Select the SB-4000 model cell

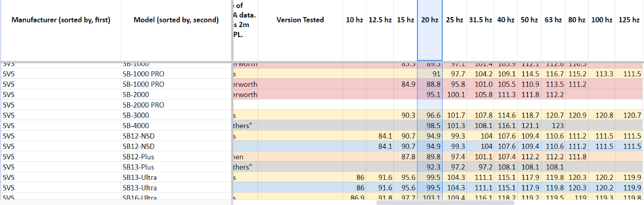[176, 126]
